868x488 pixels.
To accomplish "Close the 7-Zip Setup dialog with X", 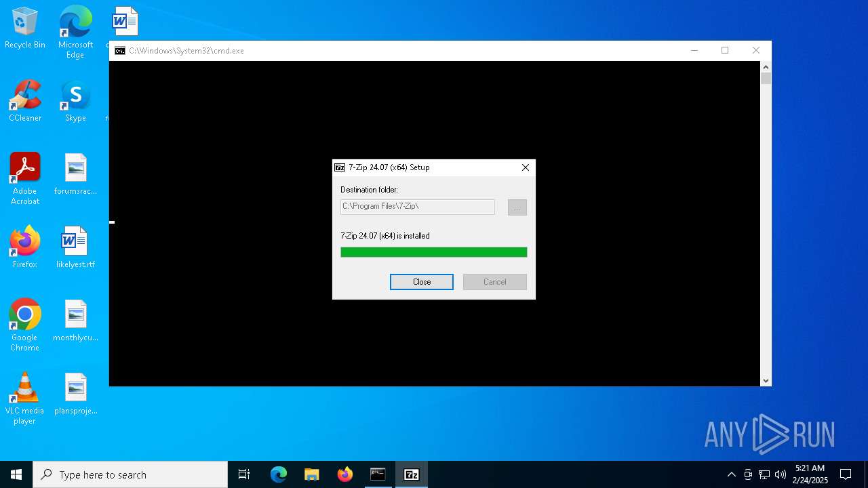I will point(525,167).
